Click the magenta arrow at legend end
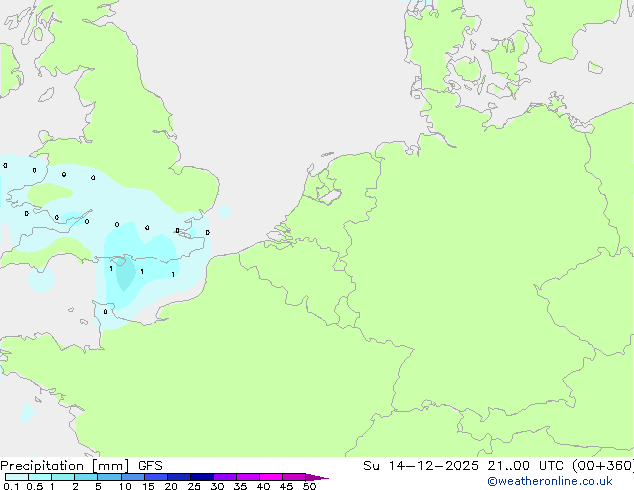 [317, 477]
